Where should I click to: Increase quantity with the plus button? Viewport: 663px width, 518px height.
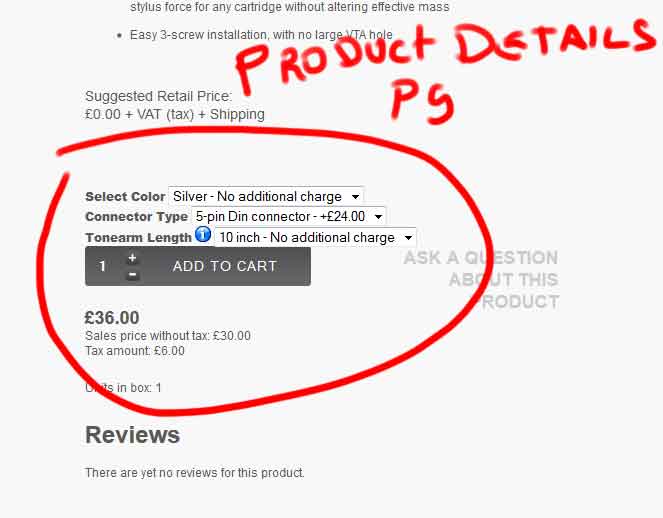click(132, 258)
